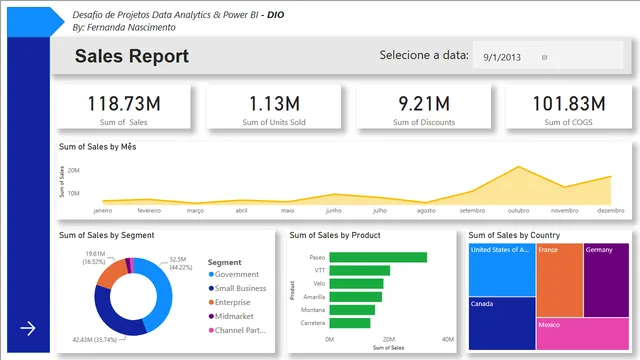Viewport: 640px width, 360px height.
Task: Click the Sum of Sales by Mês title
Action: click(x=98, y=147)
